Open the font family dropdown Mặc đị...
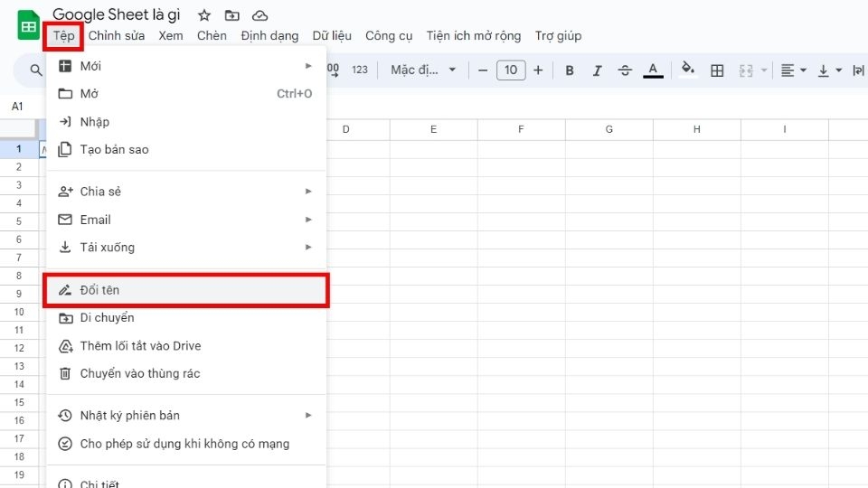This screenshot has height=488, width=868. coord(423,70)
